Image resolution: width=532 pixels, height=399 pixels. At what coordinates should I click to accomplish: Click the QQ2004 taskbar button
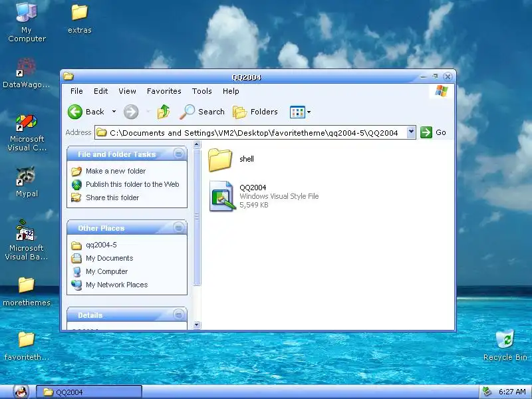(89, 392)
